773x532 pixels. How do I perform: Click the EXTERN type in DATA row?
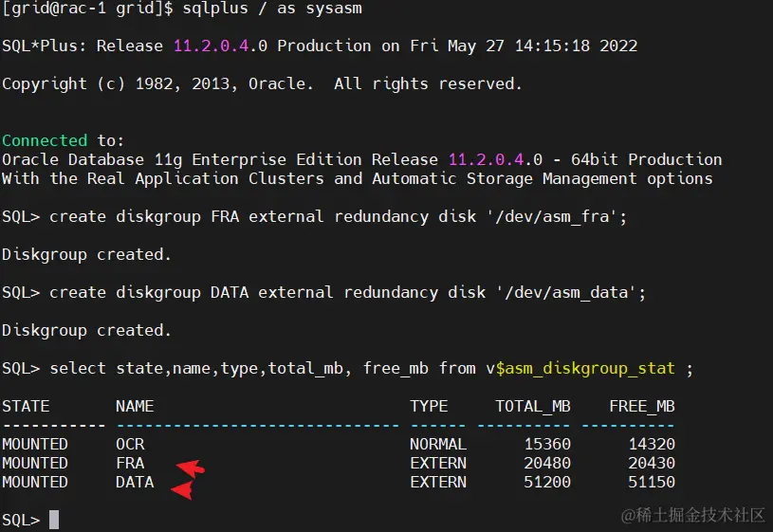tap(438, 482)
